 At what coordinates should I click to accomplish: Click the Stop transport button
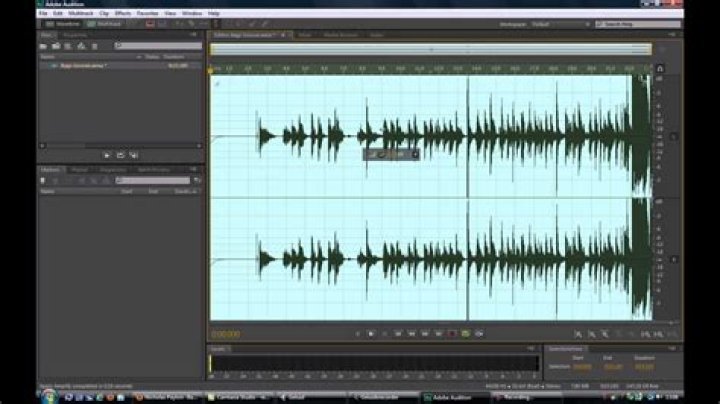tap(358, 334)
